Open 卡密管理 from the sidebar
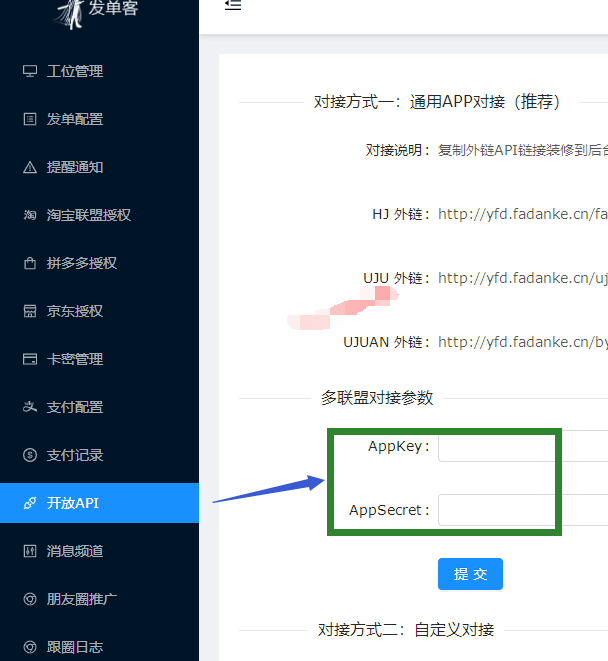Screen dimensions: 608x661 [x=100, y=359]
